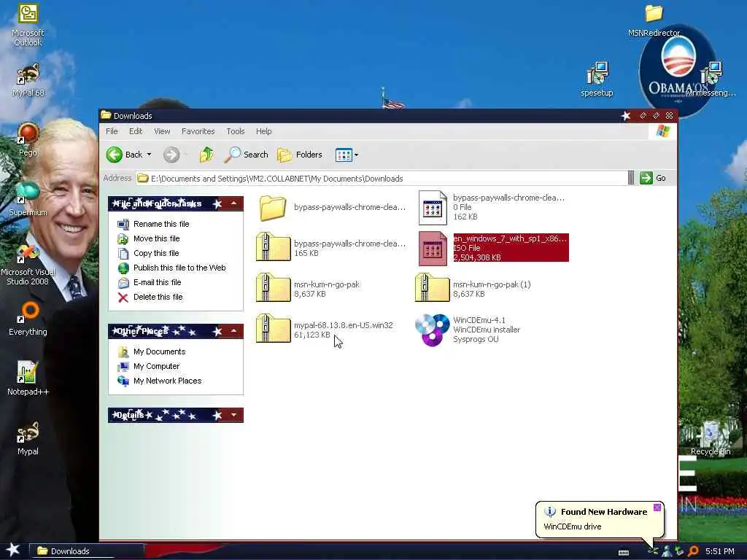Go Back in the Downloads window
This screenshot has width=747, height=560.
(124, 155)
